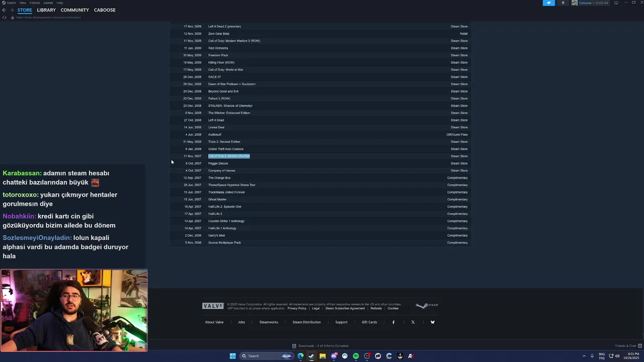The height and width of the screenshot is (362, 644).
Task: Show hidden system tray icons
Action: pyautogui.click(x=584, y=356)
